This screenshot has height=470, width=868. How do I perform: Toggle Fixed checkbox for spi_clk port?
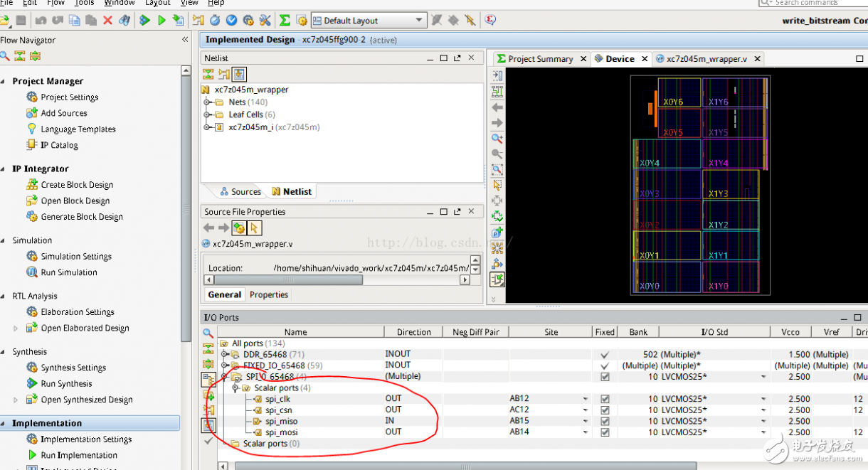coord(605,399)
